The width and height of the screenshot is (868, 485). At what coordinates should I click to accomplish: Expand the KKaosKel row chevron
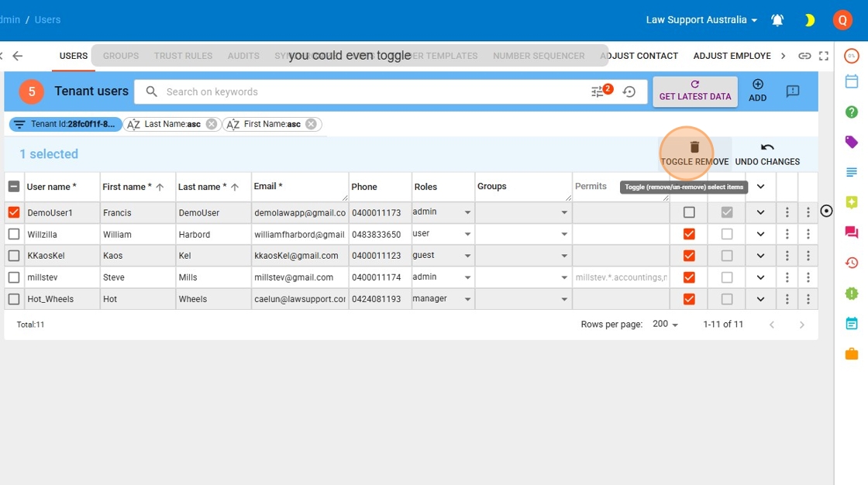point(760,256)
